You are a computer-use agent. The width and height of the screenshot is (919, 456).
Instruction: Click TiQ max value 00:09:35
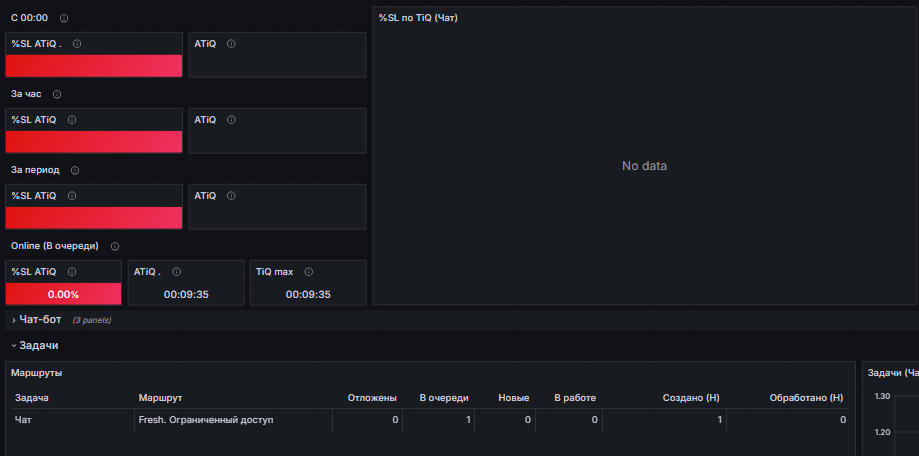pyautogui.click(x=308, y=295)
